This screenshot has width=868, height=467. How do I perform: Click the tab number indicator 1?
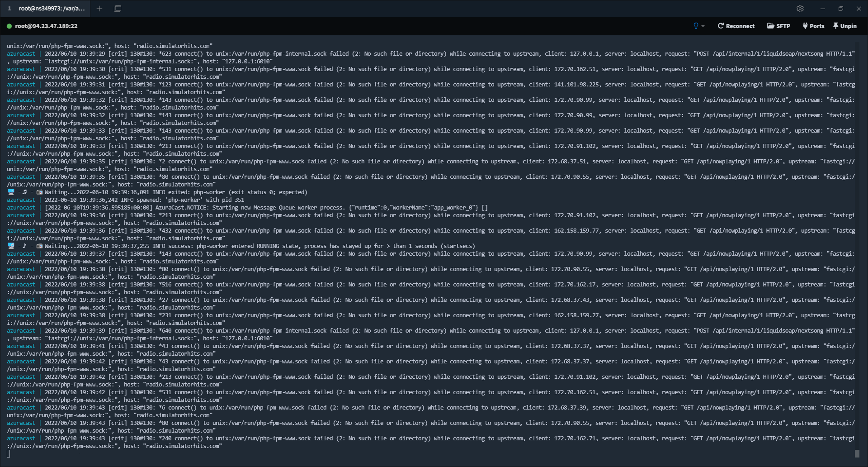(x=9, y=9)
